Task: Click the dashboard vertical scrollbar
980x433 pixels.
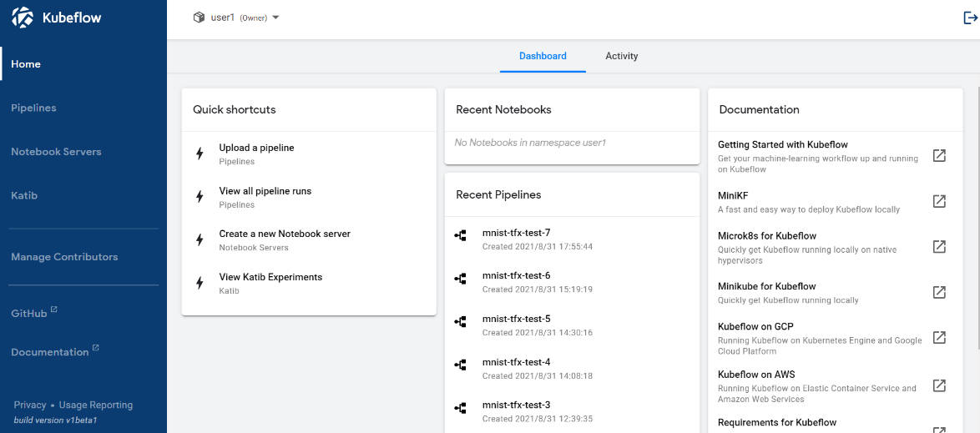Action: (977, 219)
